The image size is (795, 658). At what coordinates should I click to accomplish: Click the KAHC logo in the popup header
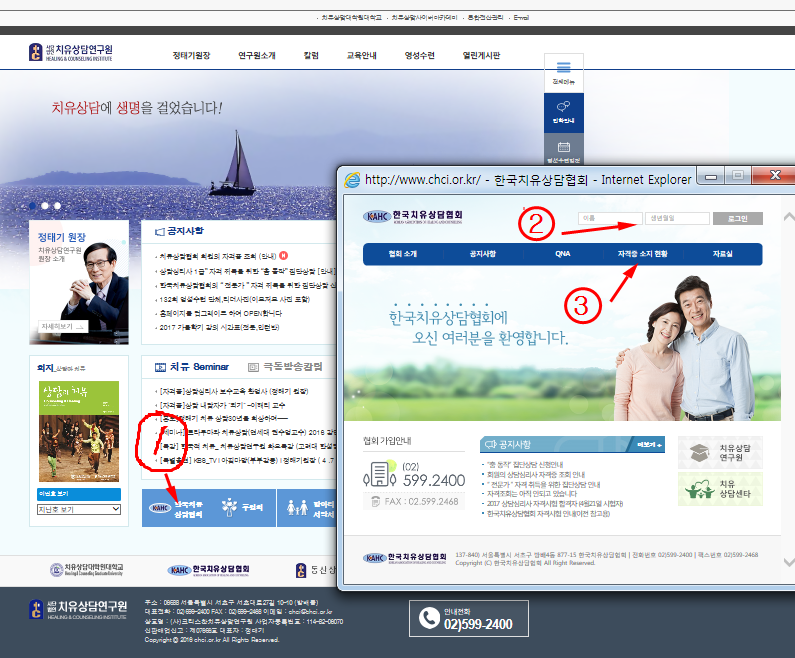(x=412, y=216)
